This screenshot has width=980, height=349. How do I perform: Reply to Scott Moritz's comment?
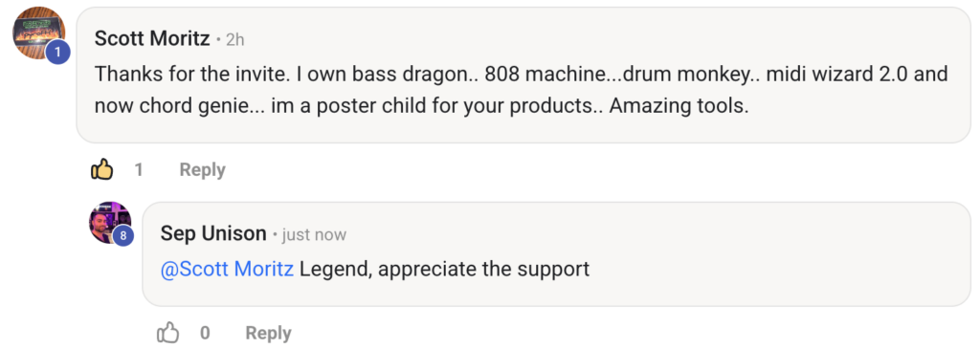[x=202, y=170]
